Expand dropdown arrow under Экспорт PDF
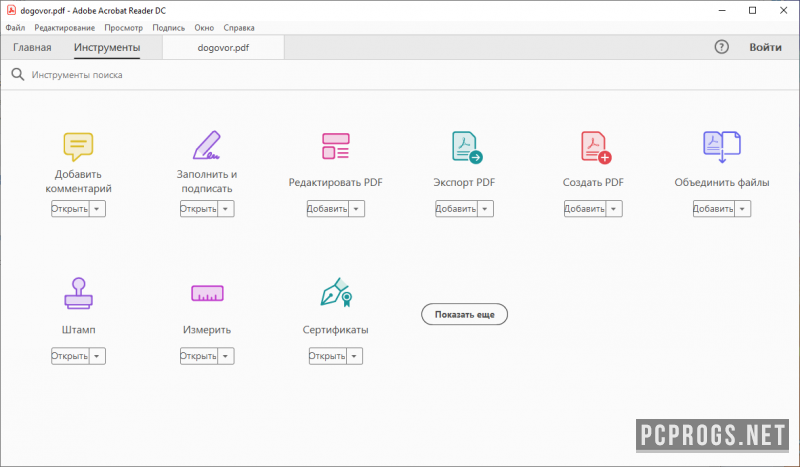This screenshot has height=467, width=800. 485,209
